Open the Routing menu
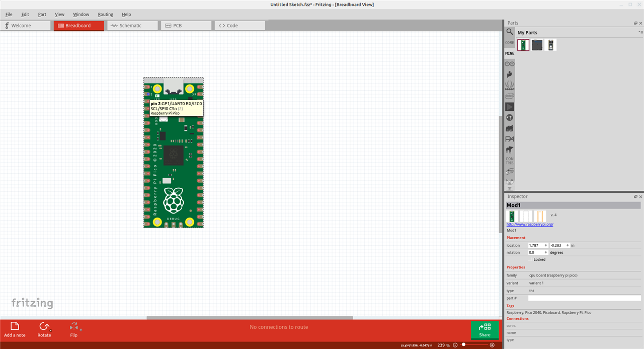 click(105, 15)
